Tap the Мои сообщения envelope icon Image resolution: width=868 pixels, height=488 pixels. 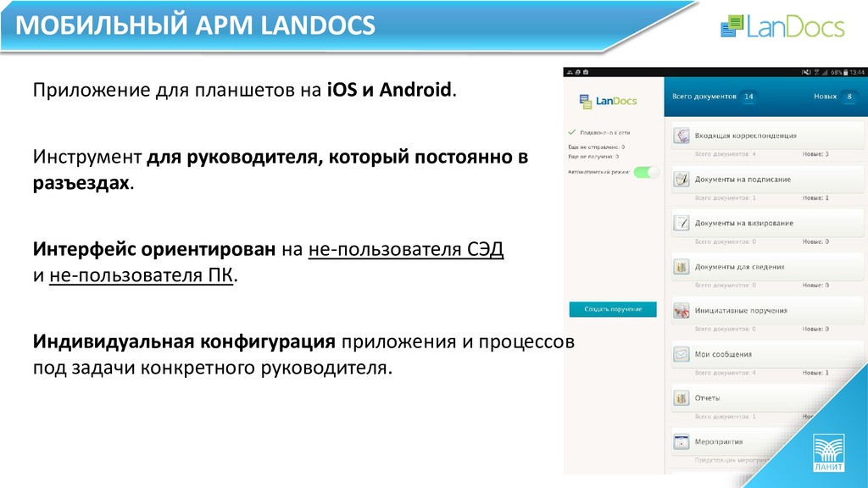click(681, 354)
